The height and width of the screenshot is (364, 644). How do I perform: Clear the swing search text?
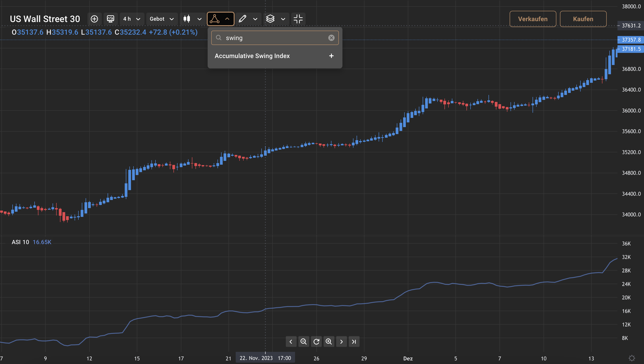[x=331, y=38]
